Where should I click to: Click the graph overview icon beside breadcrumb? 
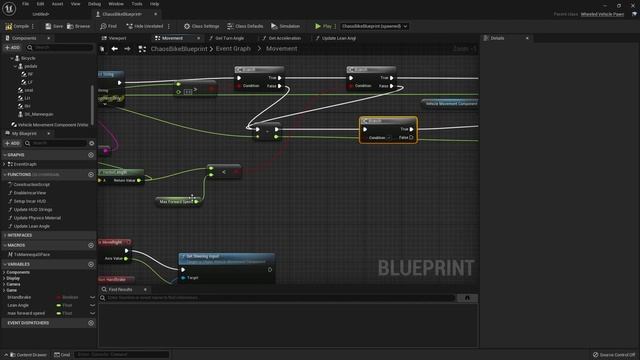click(142, 49)
